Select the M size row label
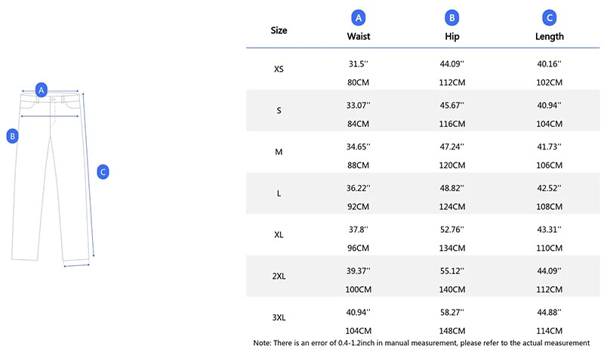 [x=279, y=152]
